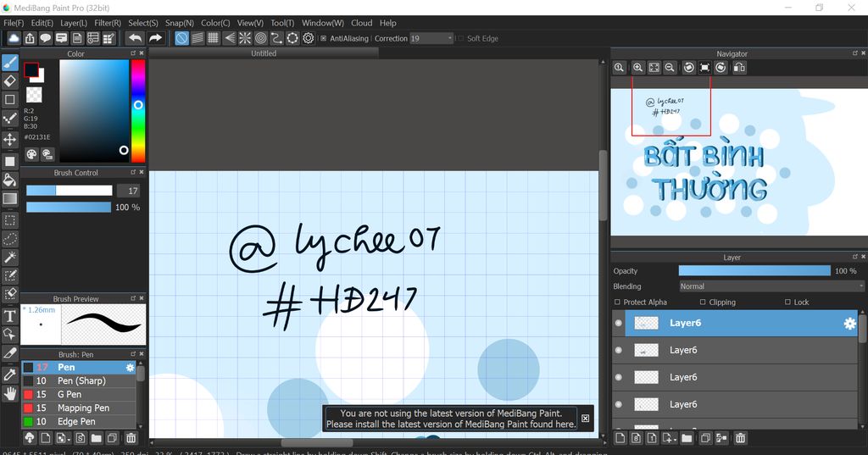The image size is (868, 455).
Task: Toggle the AntiAliasing checkbox
Action: pyautogui.click(x=323, y=39)
